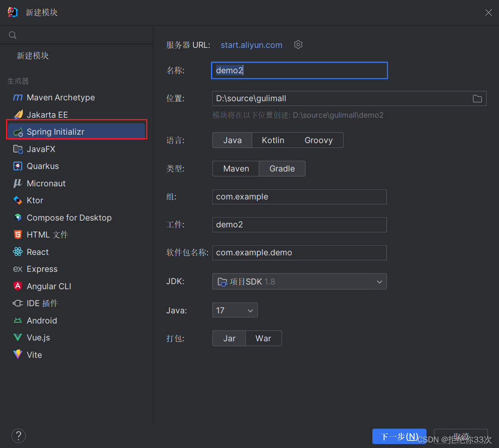Click the Spring Initializr leaf icon

[x=18, y=132]
